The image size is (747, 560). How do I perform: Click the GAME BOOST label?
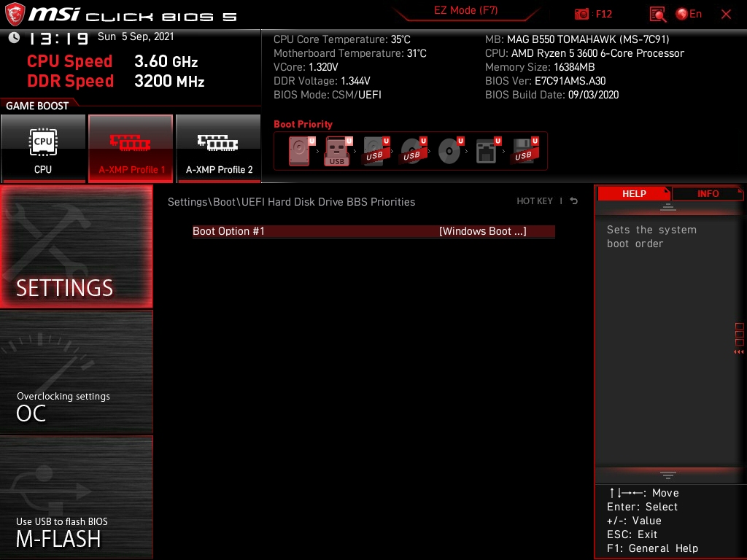click(37, 106)
